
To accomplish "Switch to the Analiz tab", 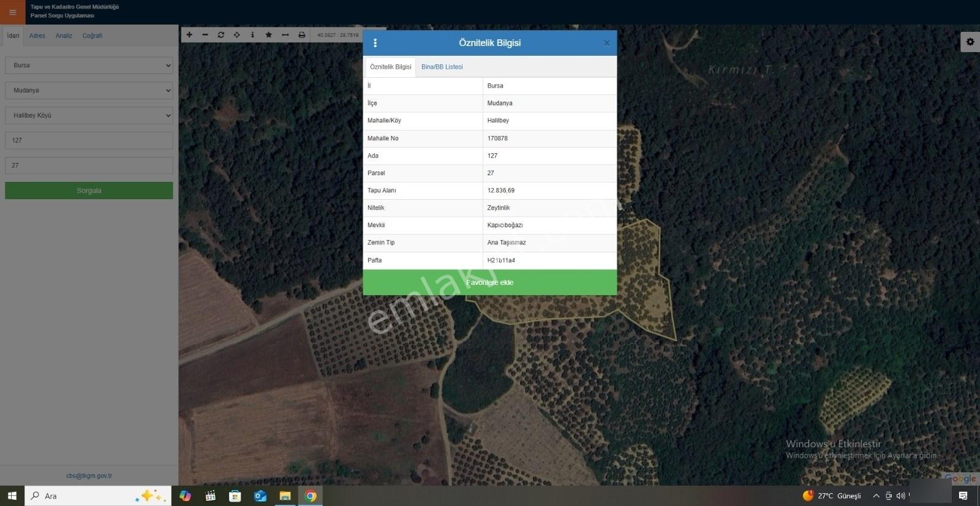I will (64, 36).
